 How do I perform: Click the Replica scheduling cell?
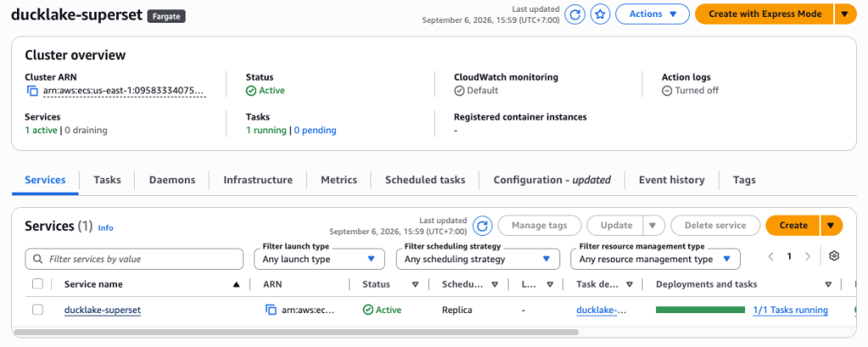[457, 310]
